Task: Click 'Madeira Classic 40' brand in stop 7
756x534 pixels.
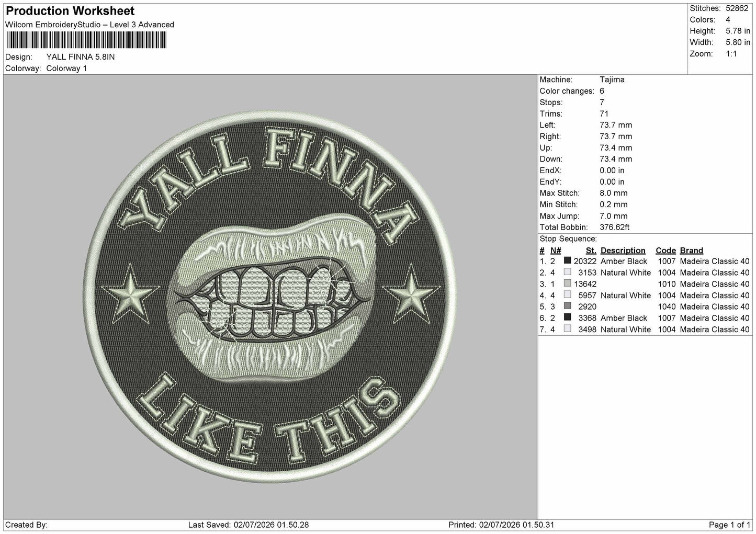Action: tap(715, 330)
